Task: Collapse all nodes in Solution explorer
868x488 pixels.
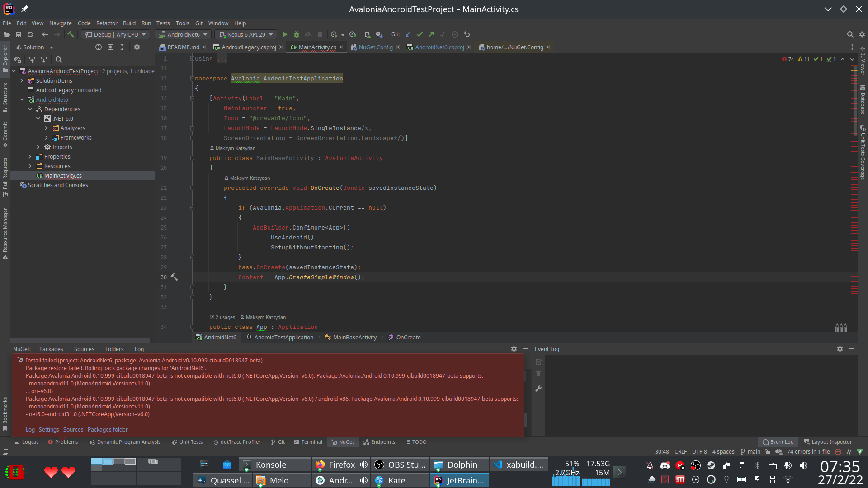Action: pos(122,47)
